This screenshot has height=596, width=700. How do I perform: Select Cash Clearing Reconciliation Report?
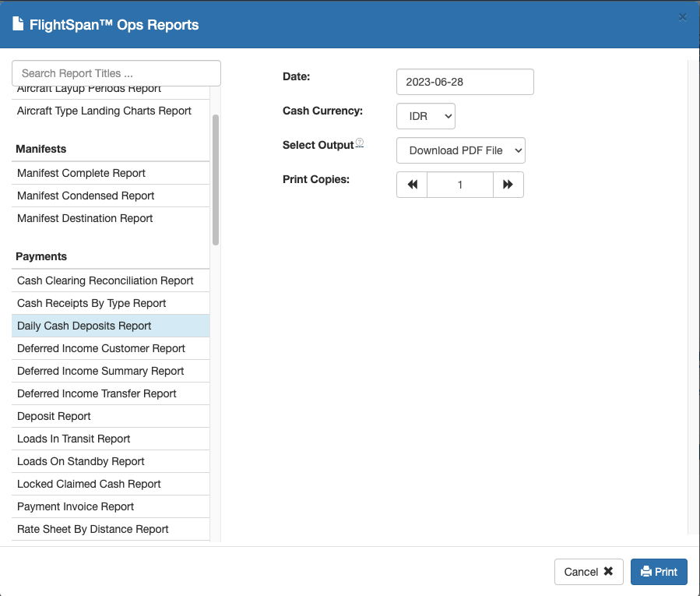(111, 280)
